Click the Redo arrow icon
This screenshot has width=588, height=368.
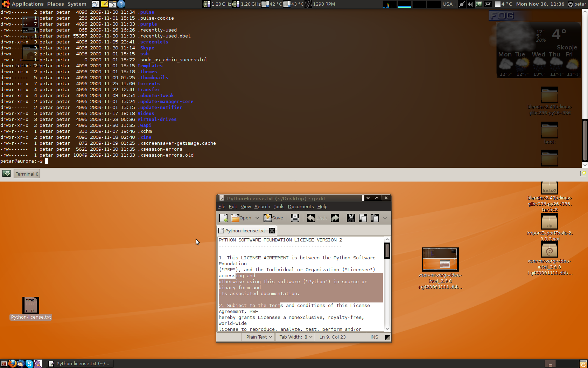(x=335, y=218)
